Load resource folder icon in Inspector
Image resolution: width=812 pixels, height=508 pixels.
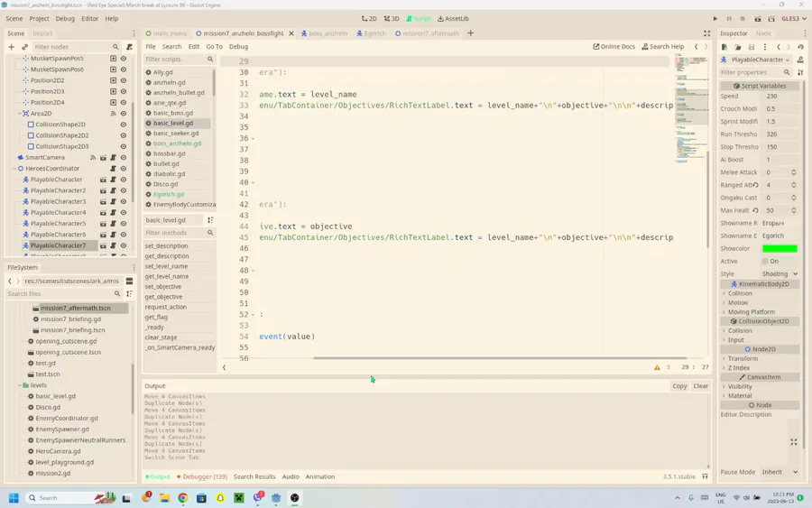point(737,47)
